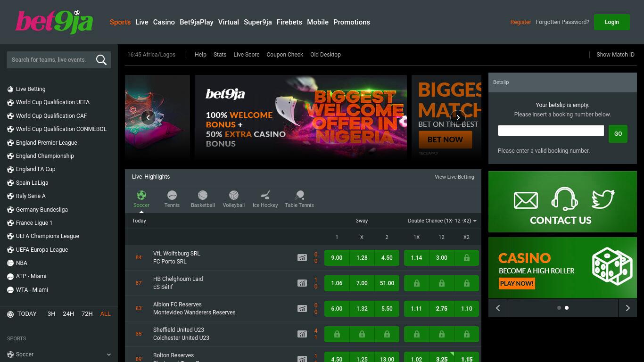Click the search magnifier icon
644x362 pixels.
[101, 60]
